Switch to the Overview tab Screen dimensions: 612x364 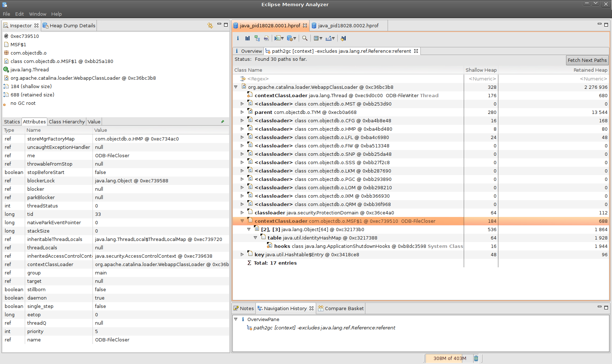(248, 51)
